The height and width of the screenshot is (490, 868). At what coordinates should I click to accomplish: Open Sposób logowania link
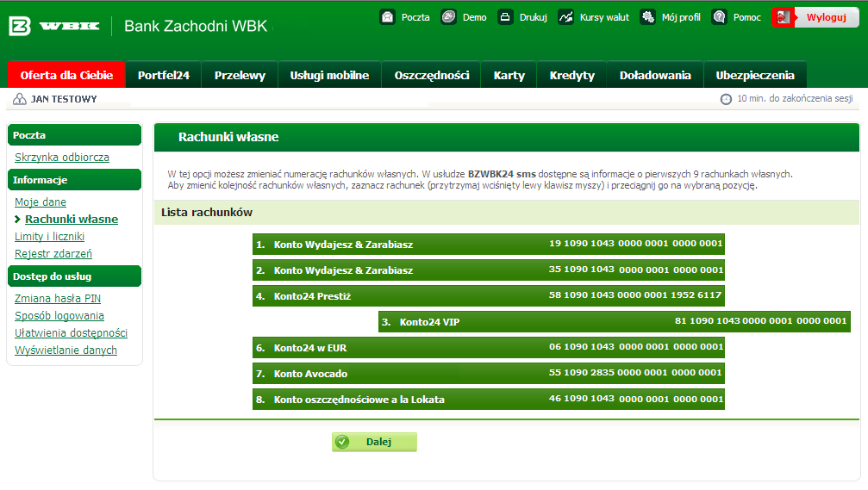[59, 315]
